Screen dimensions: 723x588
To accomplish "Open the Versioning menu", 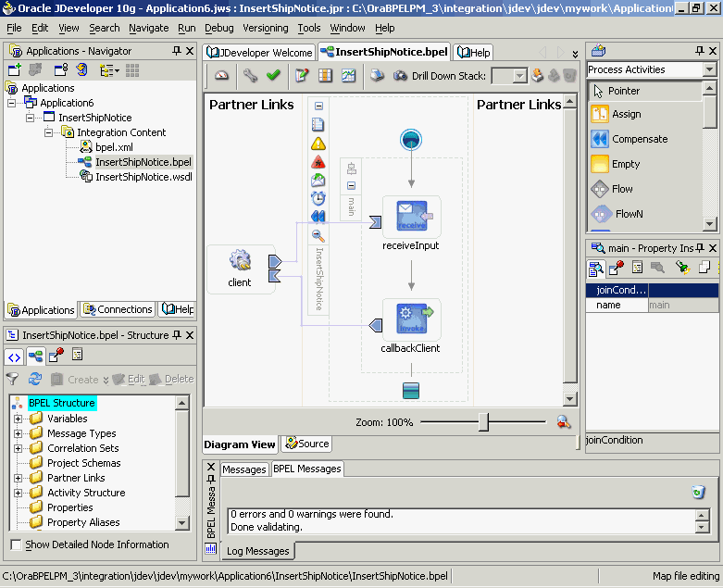I will [265, 28].
